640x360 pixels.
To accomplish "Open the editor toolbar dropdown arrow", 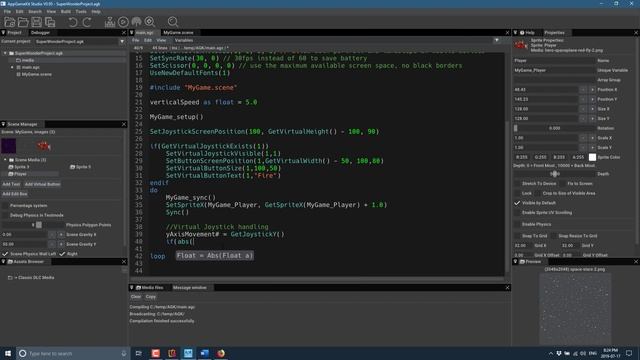I will pos(496,40).
